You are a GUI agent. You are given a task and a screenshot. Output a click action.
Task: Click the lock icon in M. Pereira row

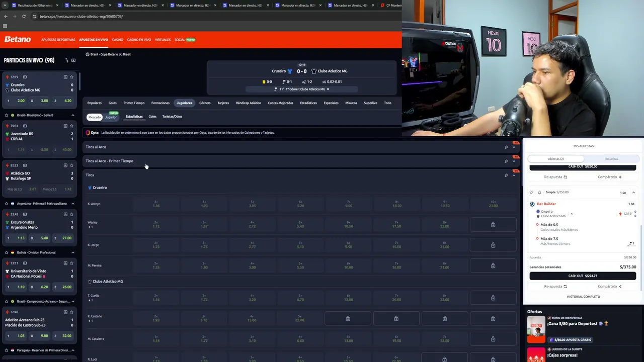(493, 265)
